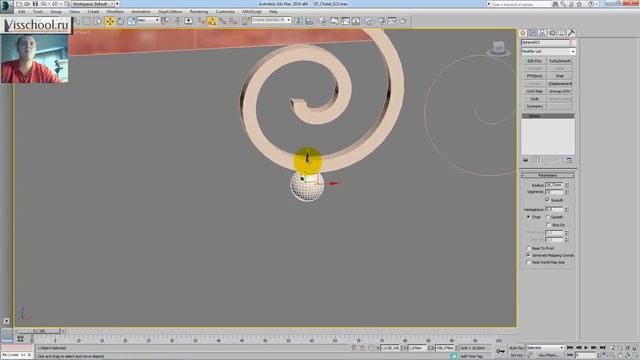Open the Hierarchy command panel tab

542,33
